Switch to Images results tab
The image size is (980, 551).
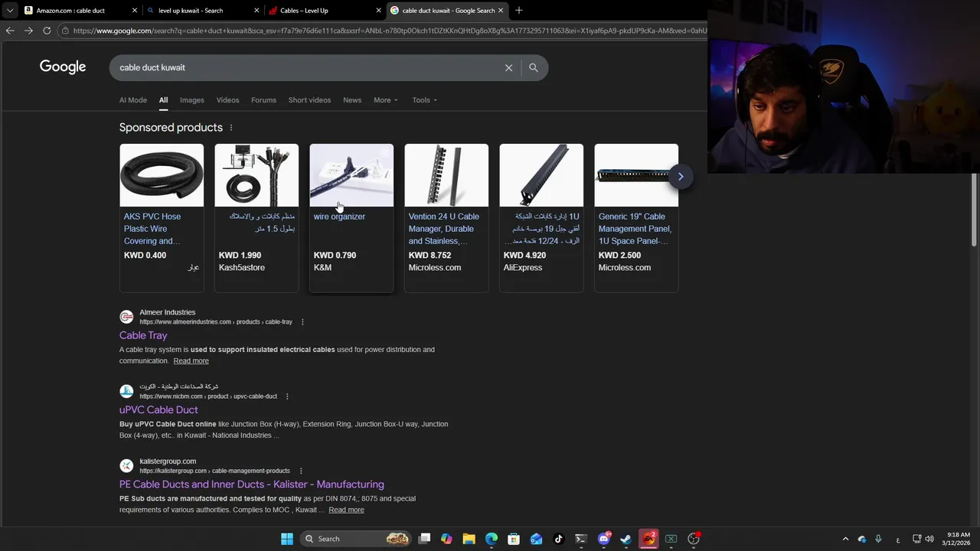tap(192, 100)
